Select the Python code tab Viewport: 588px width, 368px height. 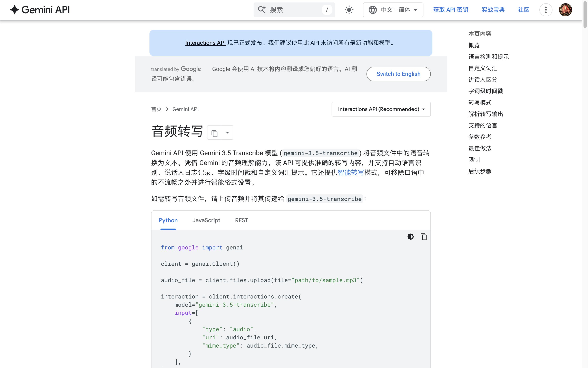pos(168,220)
